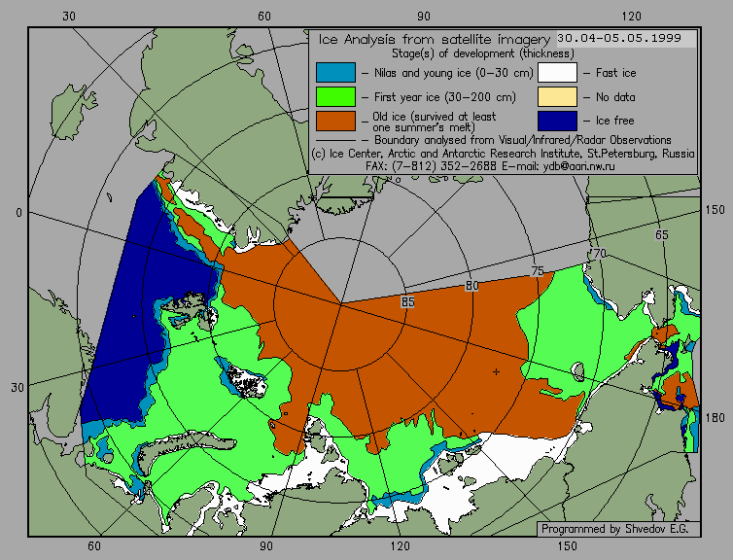Click the left-edge longitude label 0
733x560 pixels.
click(18, 213)
